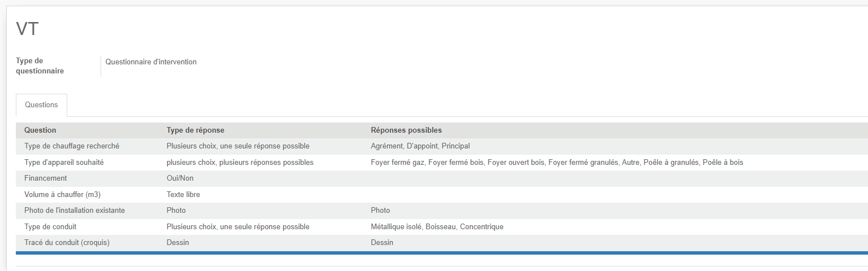
Task: Open the Type de chauffage recherché row
Action: click(442, 146)
